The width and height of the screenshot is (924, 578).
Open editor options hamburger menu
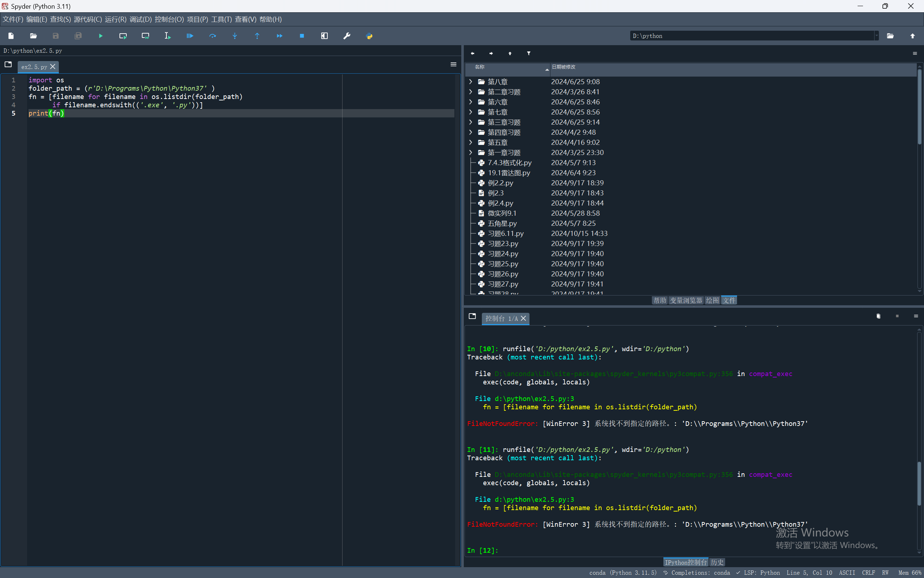pyautogui.click(x=454, y=65)
